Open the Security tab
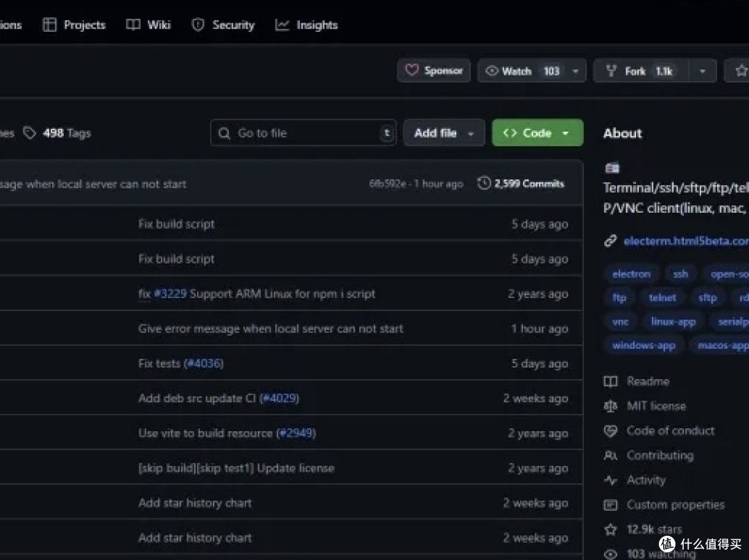749x560 pixels. point(223,25)
